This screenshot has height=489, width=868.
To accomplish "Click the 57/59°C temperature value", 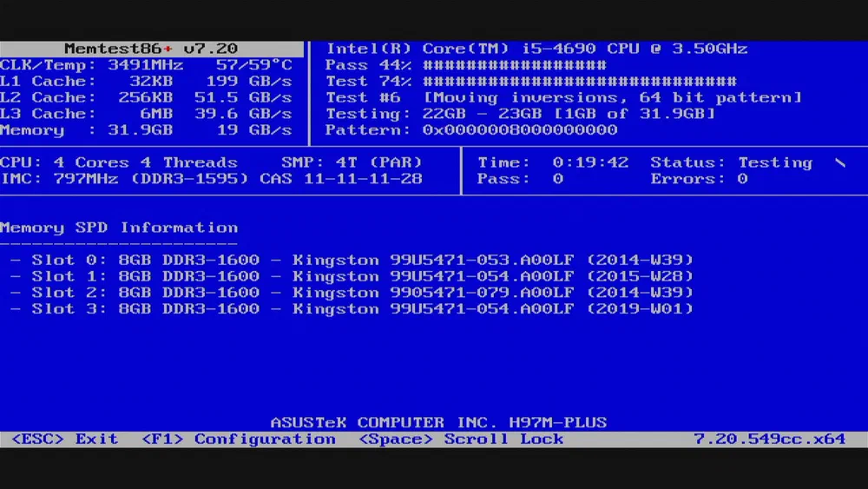I will pos(254,65).
